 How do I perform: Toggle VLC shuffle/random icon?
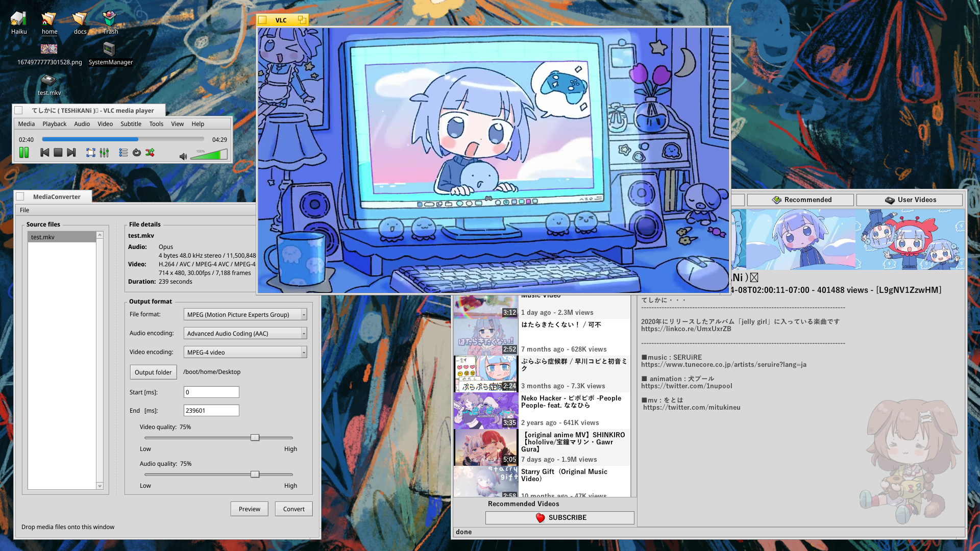point(150,153)
